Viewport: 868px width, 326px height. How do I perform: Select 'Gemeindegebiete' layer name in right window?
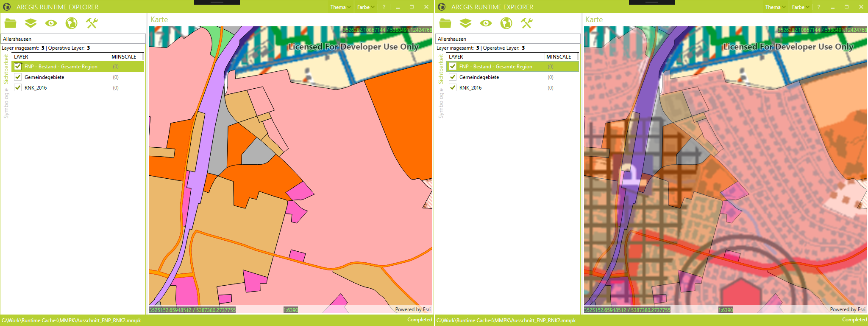point(479,77)
